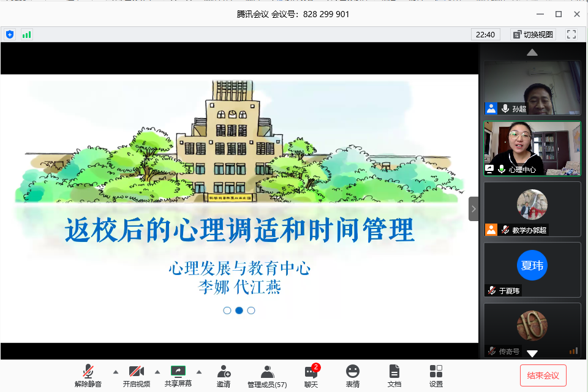Open the 表情 emoji reactions
The height and width of the screenshot is (392, 588).
[353, 375]
